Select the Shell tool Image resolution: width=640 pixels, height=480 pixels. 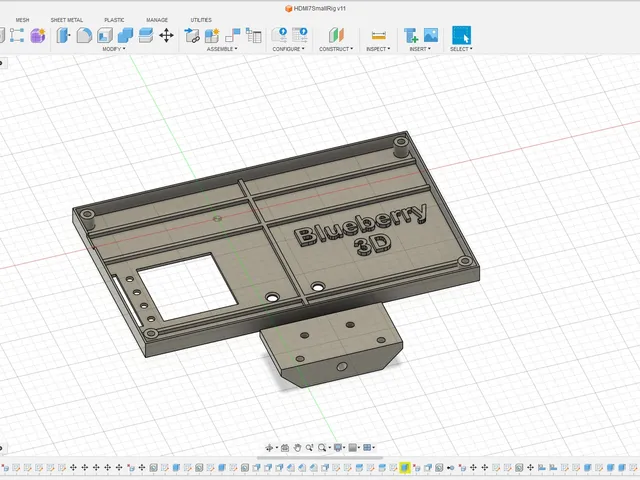[x=105, y=36]
